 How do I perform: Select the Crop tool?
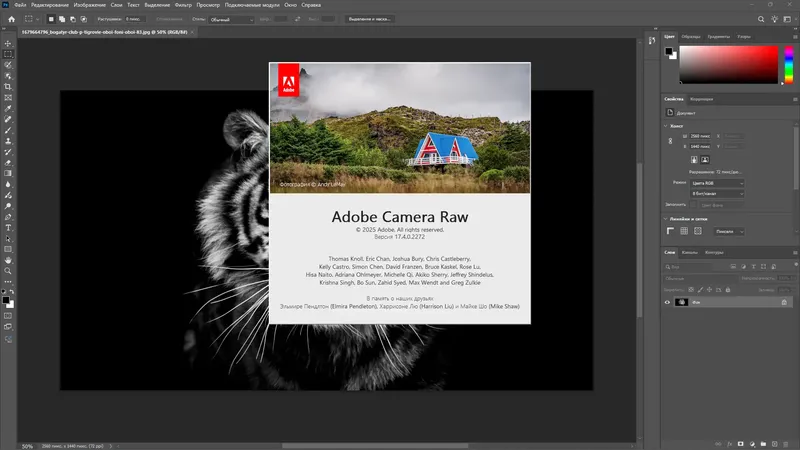tap(8, 87)
